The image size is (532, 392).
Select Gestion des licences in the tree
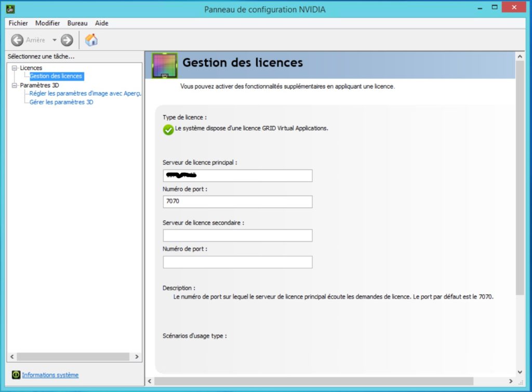point(57,76)
